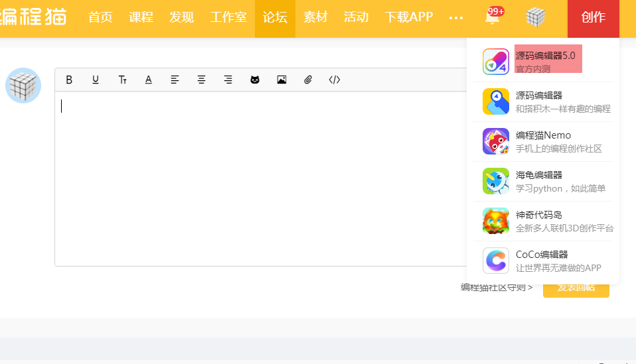Expand the more menu (three dots)
Screen dimensions: 636x364
(456, 18)
